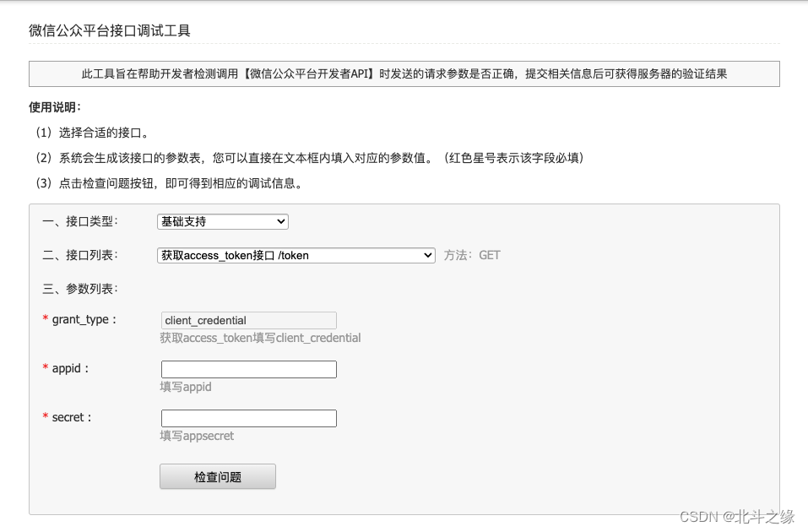The width and height of the screenshot is (808, 532).
Task: Click the boxed tool description banner text
Action: (404, 73)
